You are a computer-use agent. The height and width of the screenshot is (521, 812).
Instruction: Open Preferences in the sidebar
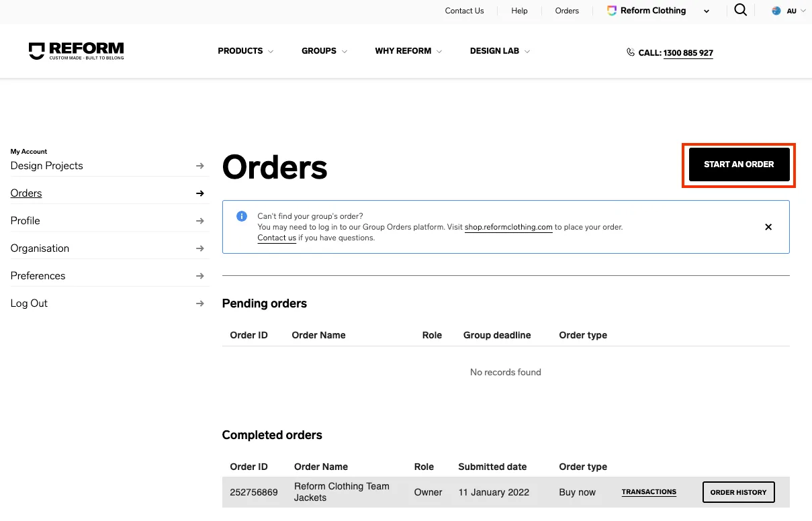tap(38, 276)
